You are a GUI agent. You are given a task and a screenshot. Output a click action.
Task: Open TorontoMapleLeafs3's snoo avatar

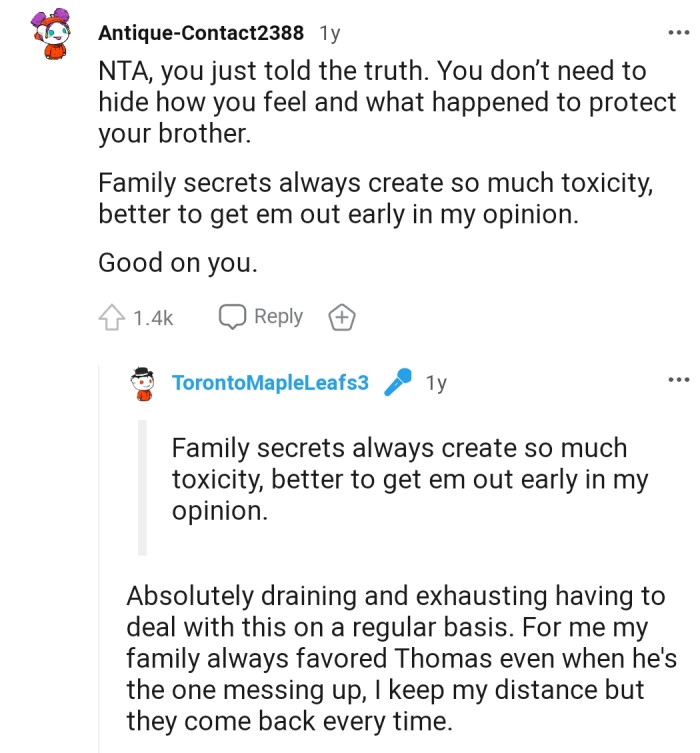click(x=144, y=383)
